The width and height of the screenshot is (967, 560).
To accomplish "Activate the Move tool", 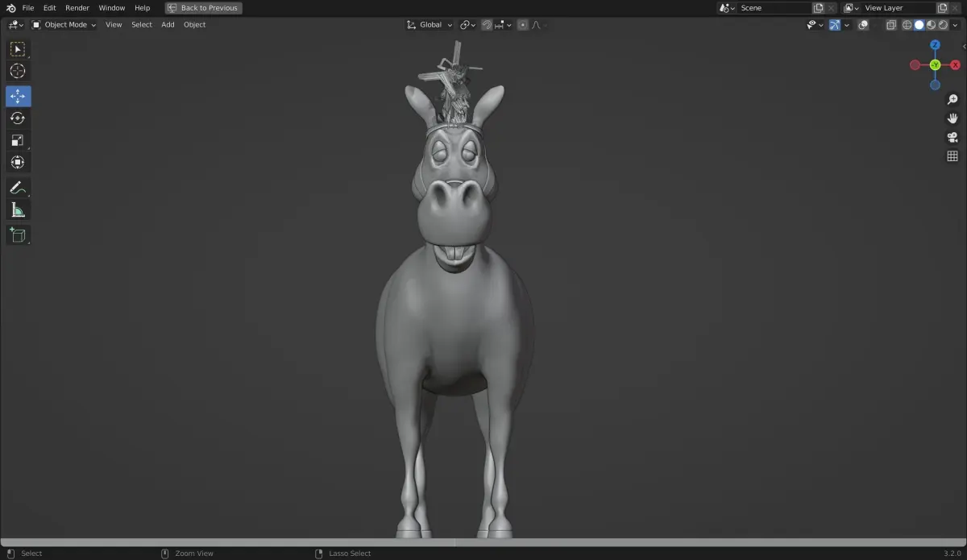I will click(x=18, y=97).
